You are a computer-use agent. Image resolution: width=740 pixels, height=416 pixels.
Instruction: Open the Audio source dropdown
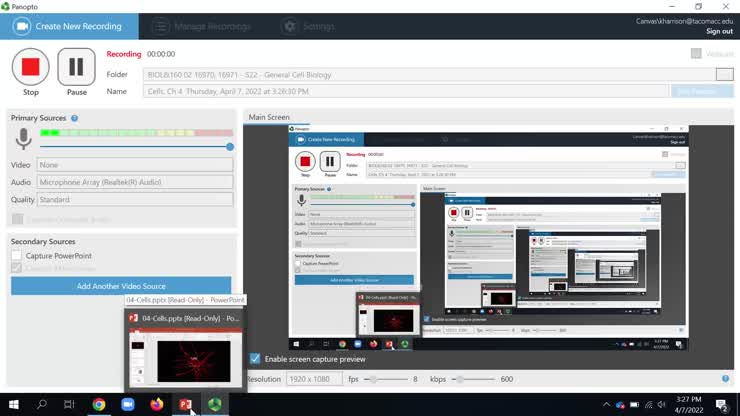click(135, 182)
